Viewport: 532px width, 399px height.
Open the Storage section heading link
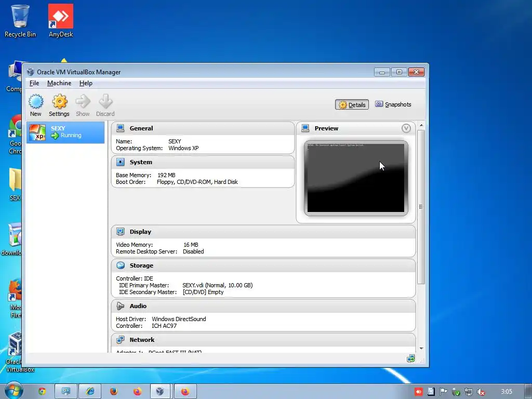point(141,265)
